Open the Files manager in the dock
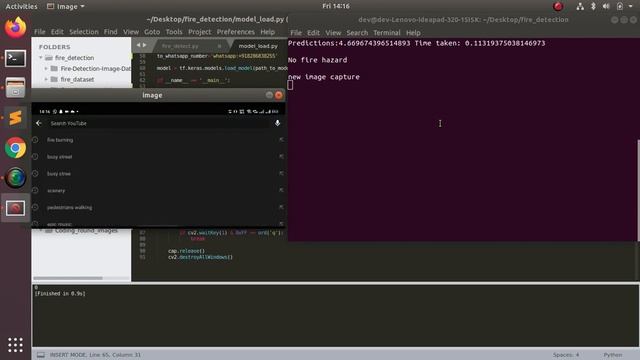Screen dimensions: 640x360 pos(16,88)
